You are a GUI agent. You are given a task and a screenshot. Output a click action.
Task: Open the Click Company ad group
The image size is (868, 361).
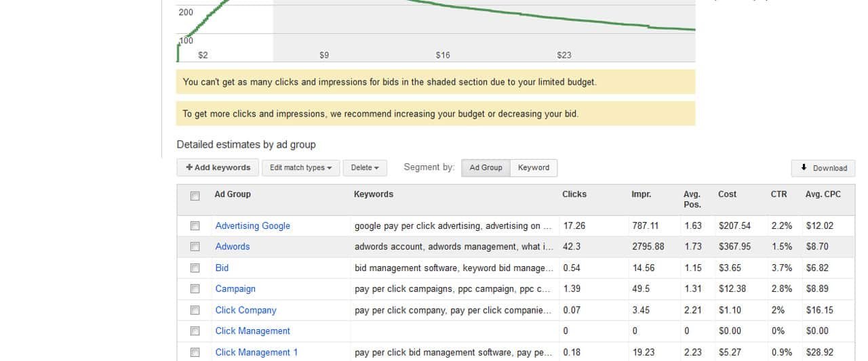[x=245, y=310]
